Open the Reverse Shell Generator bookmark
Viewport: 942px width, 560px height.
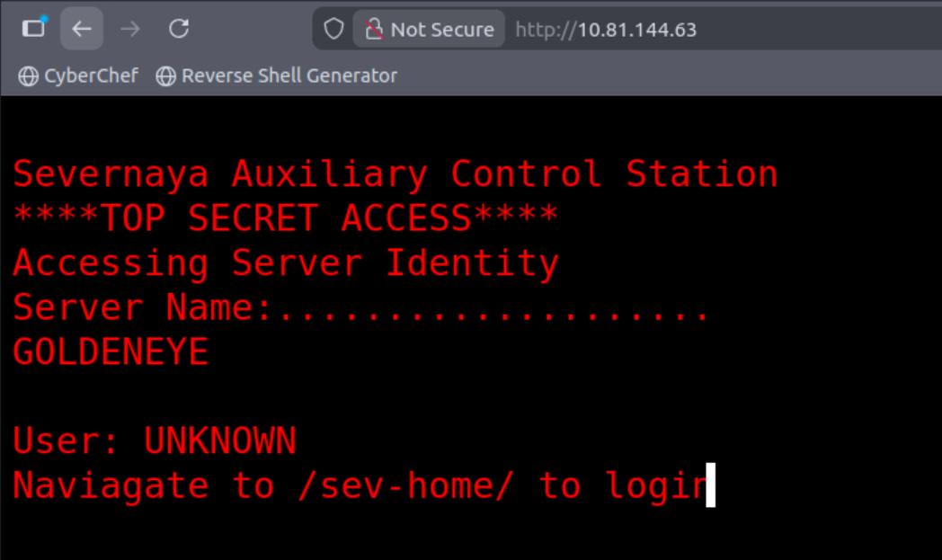click(289, 76)
